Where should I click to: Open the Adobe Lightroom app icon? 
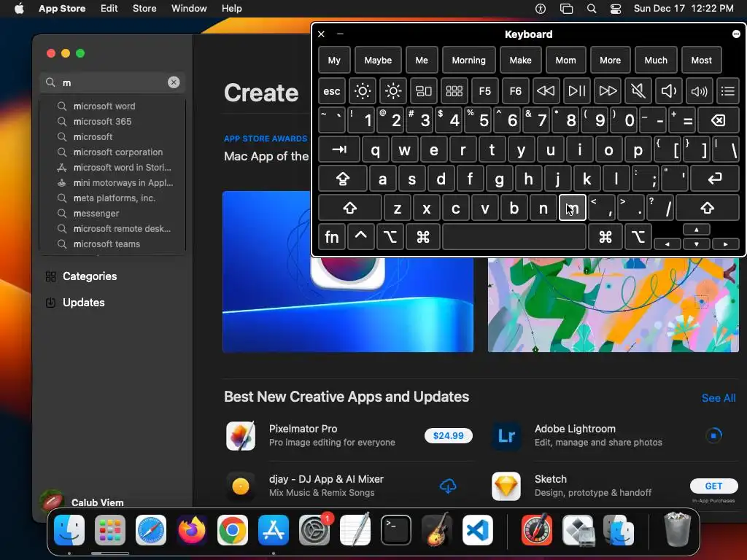[506, 436]
